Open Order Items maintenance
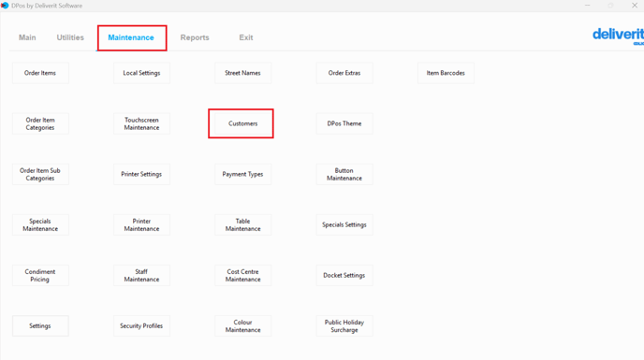644x360 pixels. coord(40,73)
